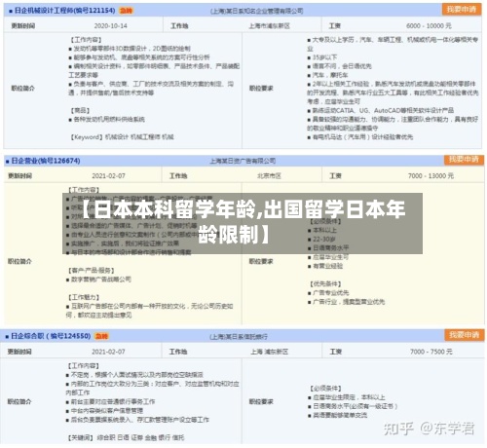Select work location 北京市区

(x=269, y=175)
